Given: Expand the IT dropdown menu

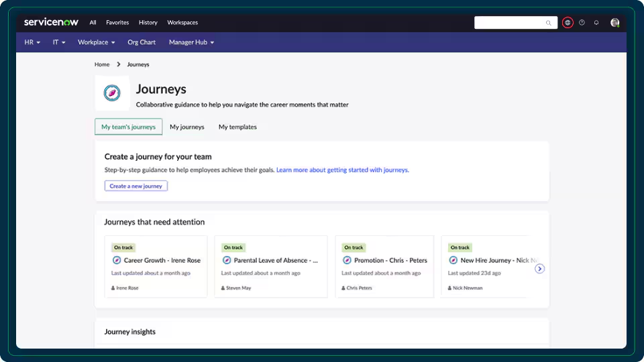Looking at the screenshot, I should point(59,42).
